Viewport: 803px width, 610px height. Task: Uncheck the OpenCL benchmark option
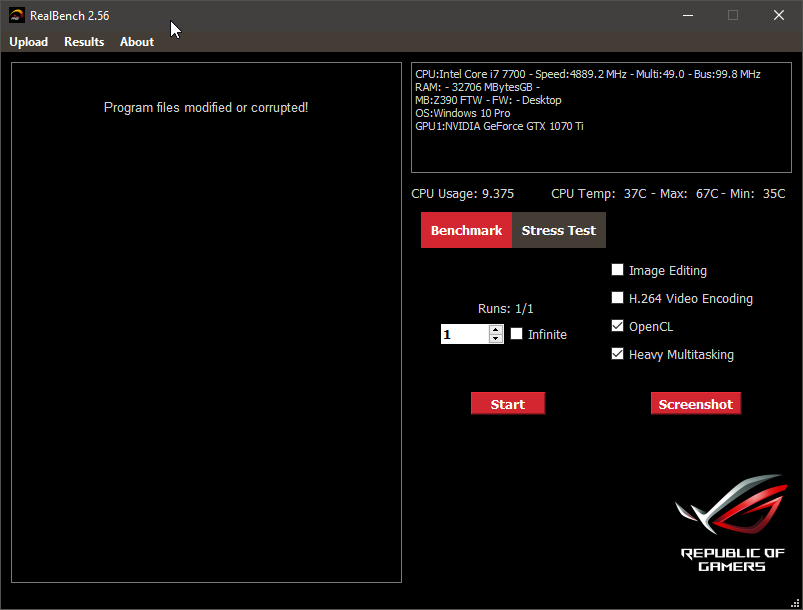(618, 326)
